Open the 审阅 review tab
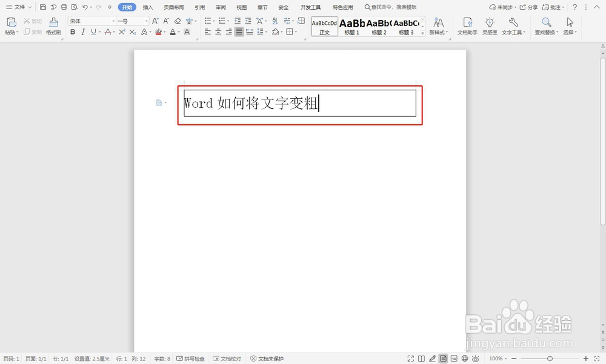 220,7
